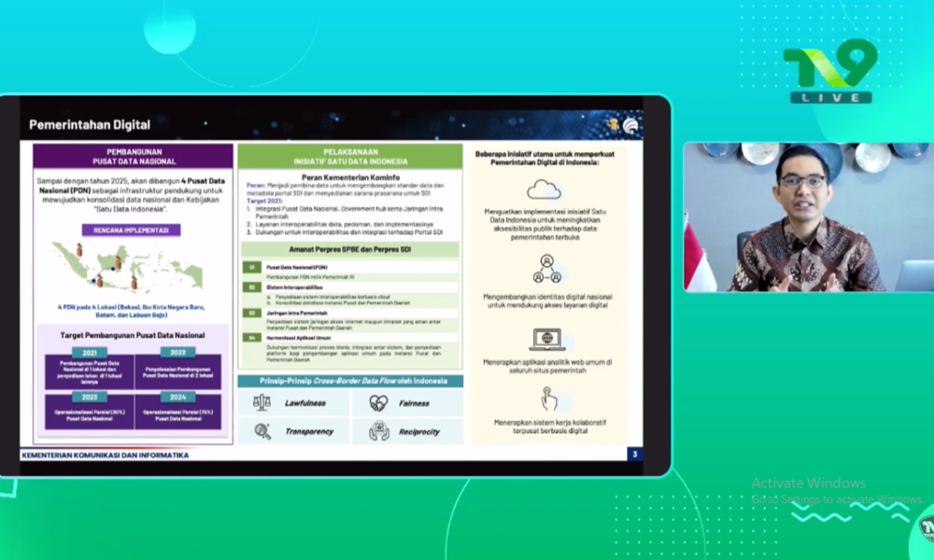Click the handshake heart icon beside Fairness

(x=378, y=403)
